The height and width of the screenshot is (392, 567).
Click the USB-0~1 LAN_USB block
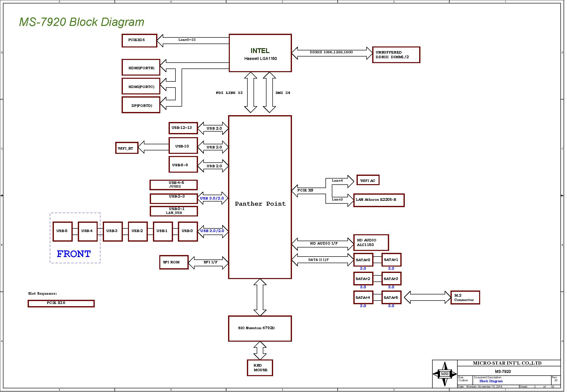(x=174, y=211)
